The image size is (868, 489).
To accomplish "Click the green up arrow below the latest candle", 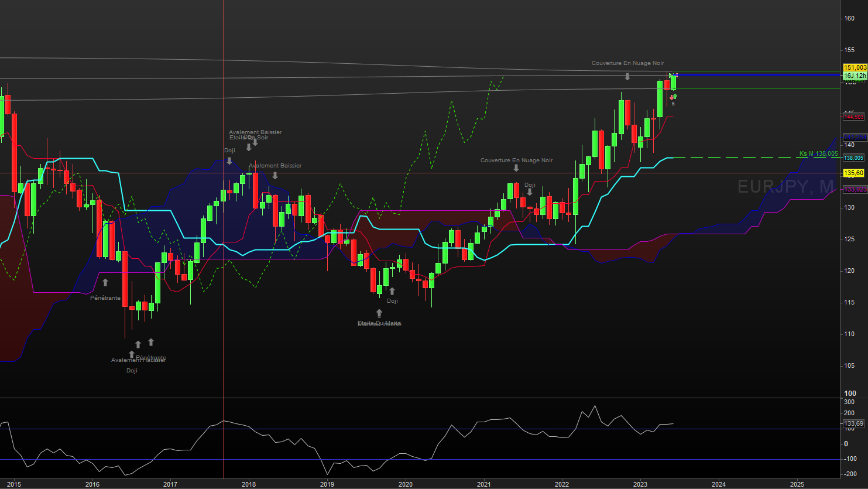I will coord(675,96).
